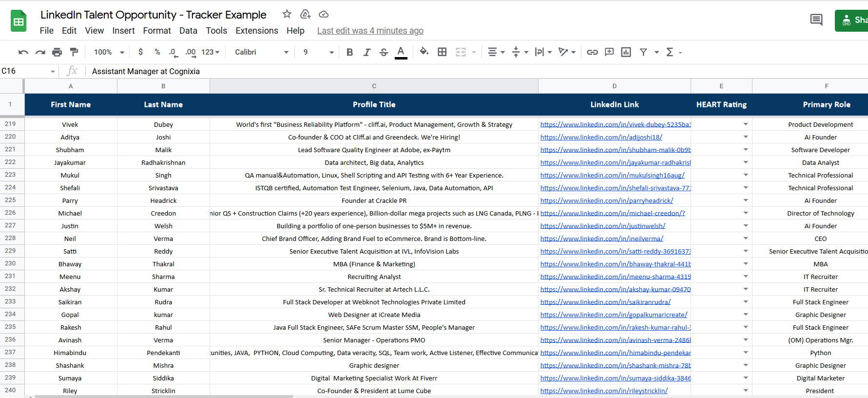Open horizontal align dropdown
The height and width of the screenshot is (398, 868).
click(x=496, y=52)
